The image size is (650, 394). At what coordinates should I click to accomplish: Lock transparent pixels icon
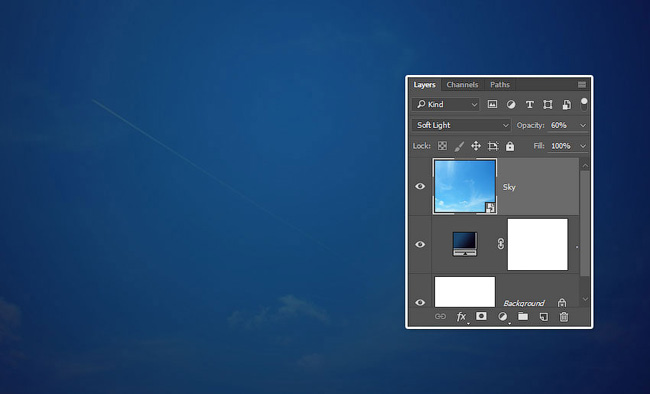coord(442,146)
